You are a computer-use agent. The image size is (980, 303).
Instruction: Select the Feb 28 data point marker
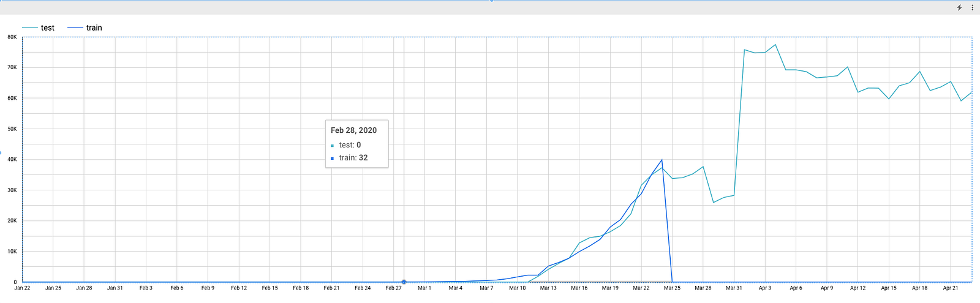point(404,282)
